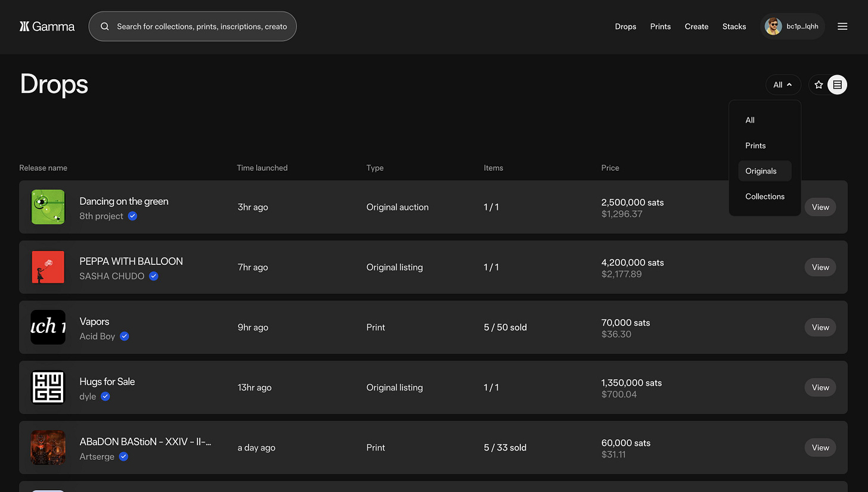Screen dimensions: 868x492
Task: Click the 4,200,000 sats price
Action: (633, 263)
